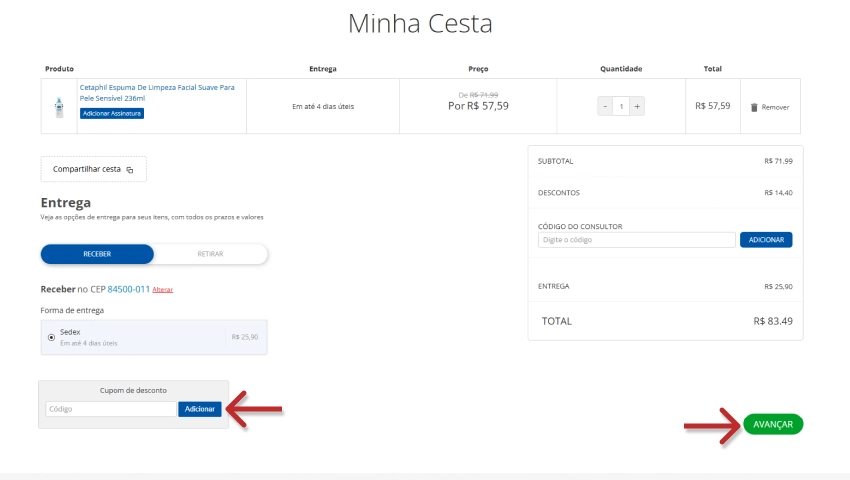Switch to the Retirar pickup tab
850x480 pixels.
(210, 254)
